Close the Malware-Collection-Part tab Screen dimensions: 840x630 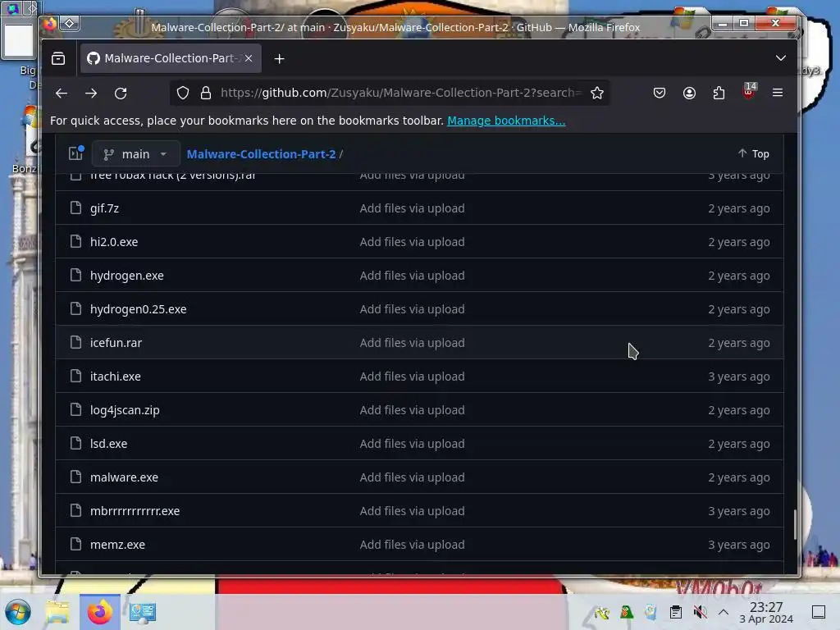[249, 58]
